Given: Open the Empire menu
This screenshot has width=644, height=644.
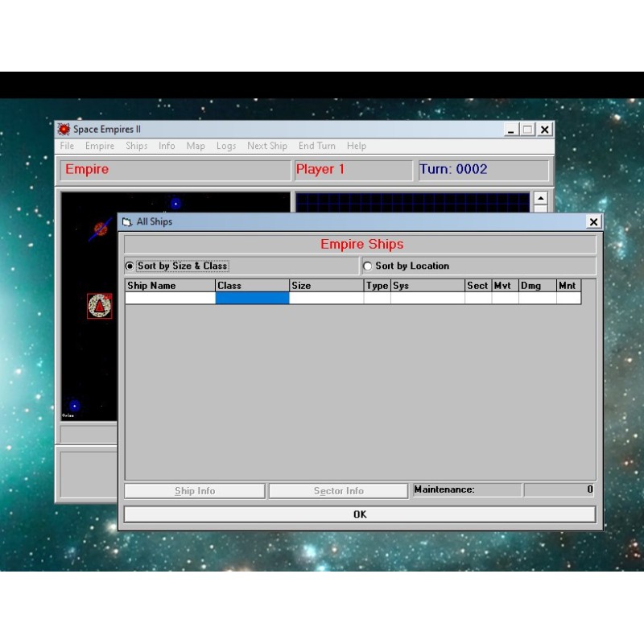Looking at the screenshot, I should [x=100, y=147].
